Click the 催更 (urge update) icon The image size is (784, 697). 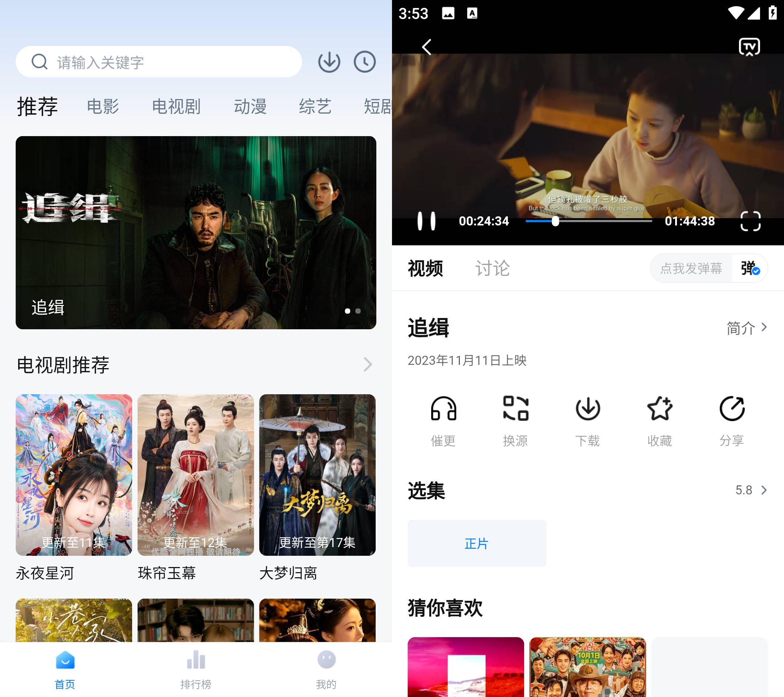tap(443, 408)
